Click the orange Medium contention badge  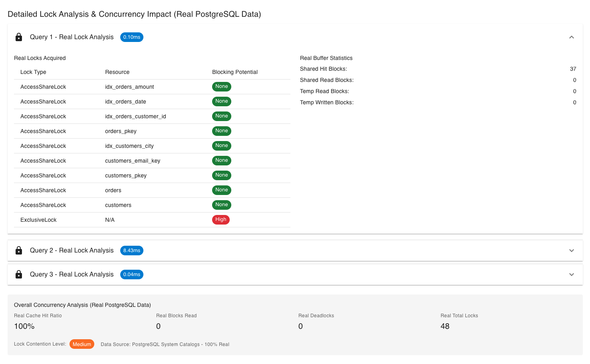coord(82,344)
